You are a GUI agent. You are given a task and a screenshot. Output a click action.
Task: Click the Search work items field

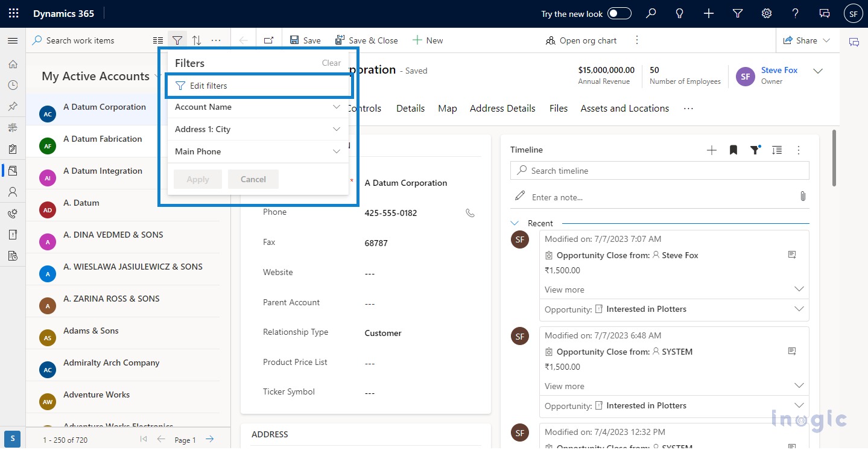89,40
